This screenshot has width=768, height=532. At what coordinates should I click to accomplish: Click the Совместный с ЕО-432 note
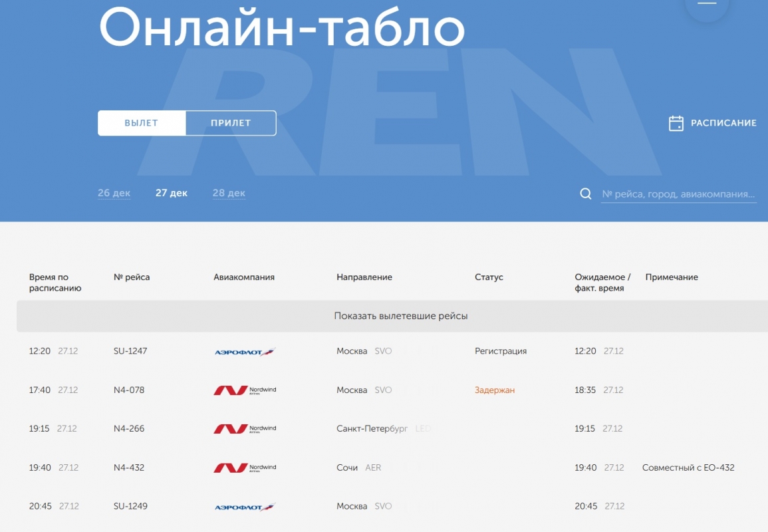[688, 467]
